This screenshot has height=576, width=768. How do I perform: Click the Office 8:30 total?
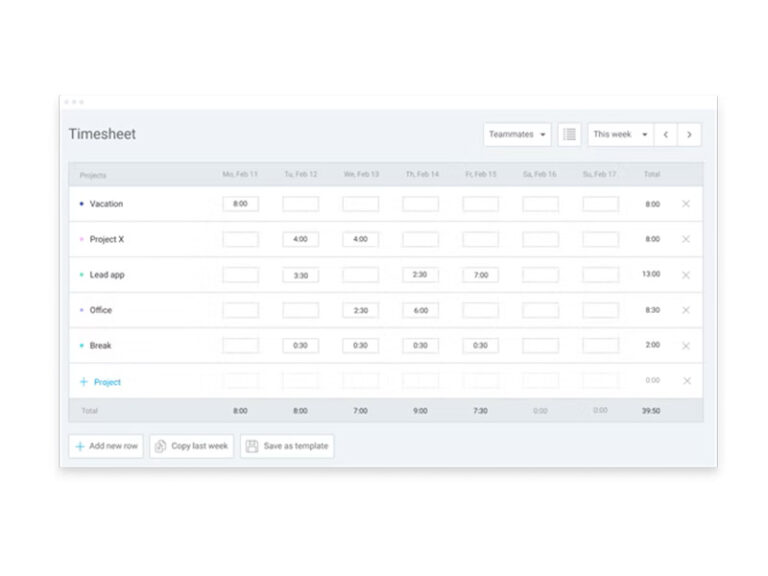coord(652,310)
